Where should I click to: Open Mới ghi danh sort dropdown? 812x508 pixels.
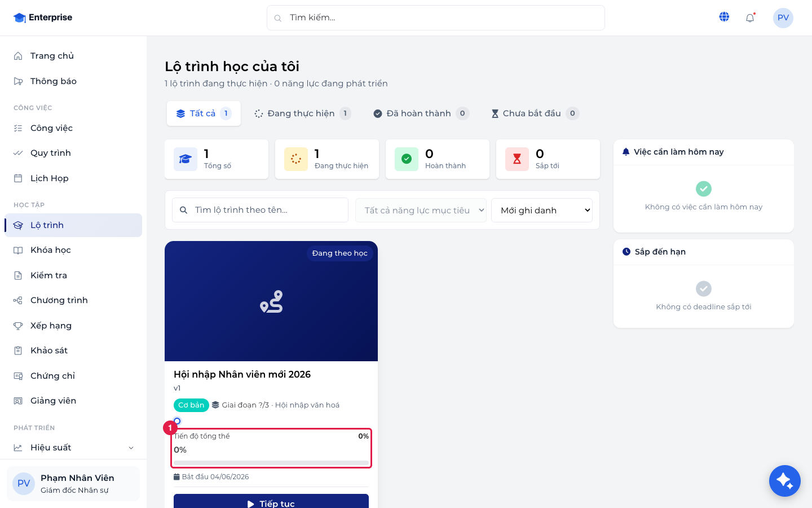[542, 210]
